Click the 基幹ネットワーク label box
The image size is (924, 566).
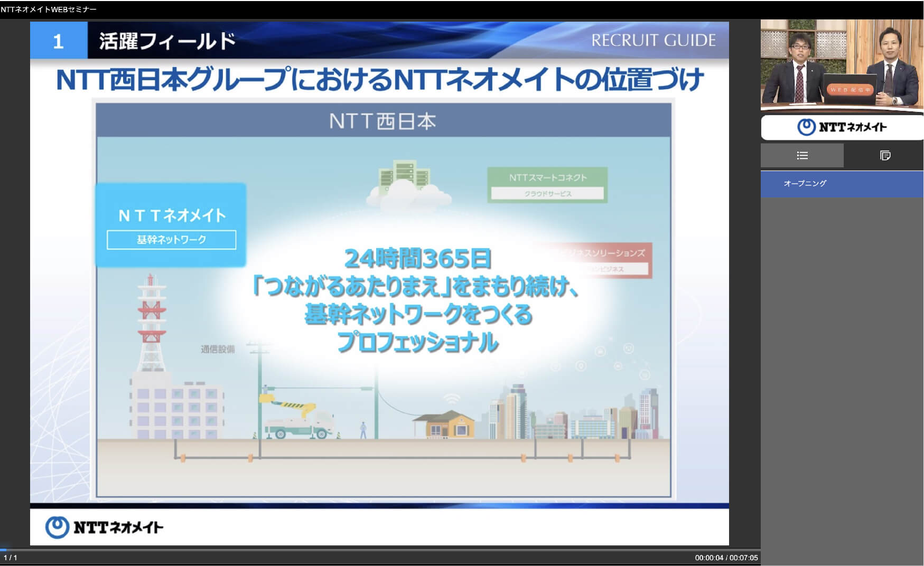(171, 240)
